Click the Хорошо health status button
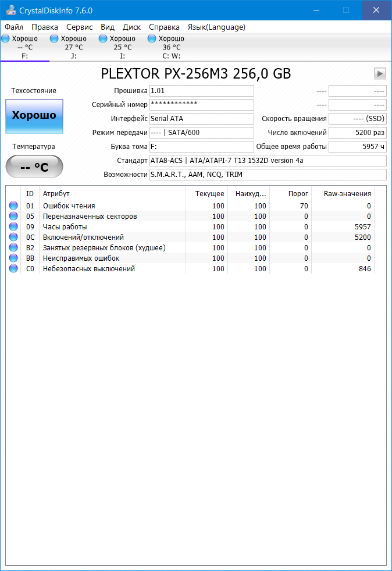 point(34,116)
